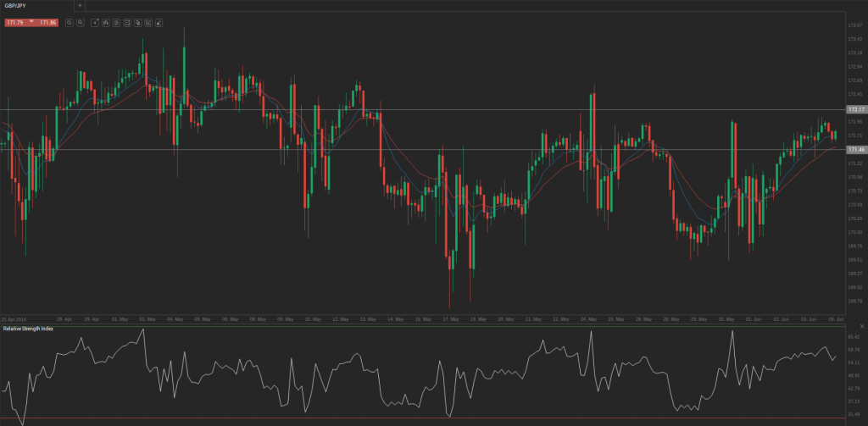The width and height of the screenshot is (868, 426).
Task: Click the 13. May date label
Action: (x=368, y=319)
